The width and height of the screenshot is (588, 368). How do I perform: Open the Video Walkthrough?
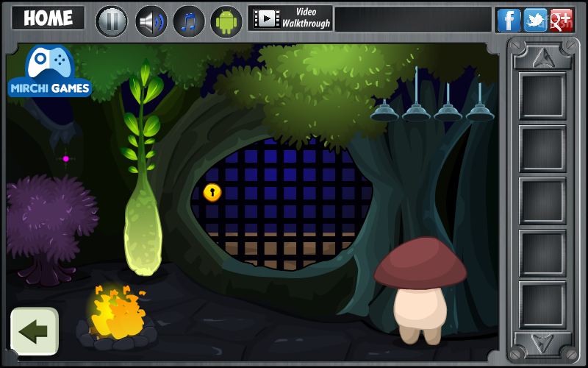(x=290, y=18)
